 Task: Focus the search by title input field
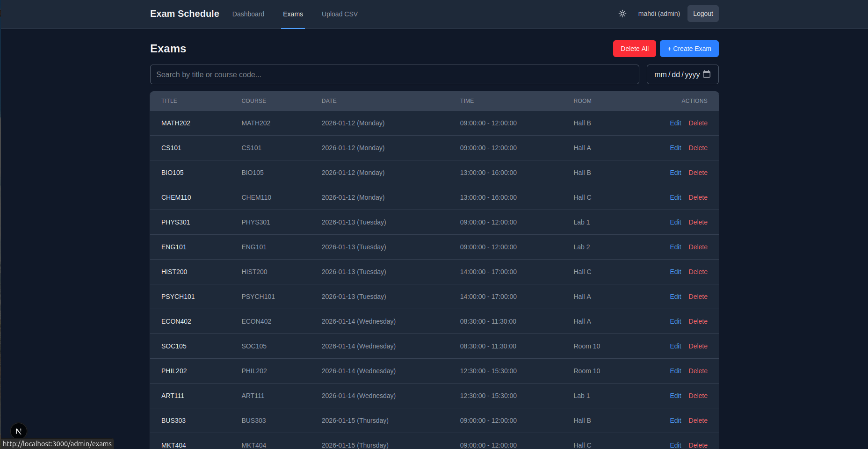(x=394, y=74)
